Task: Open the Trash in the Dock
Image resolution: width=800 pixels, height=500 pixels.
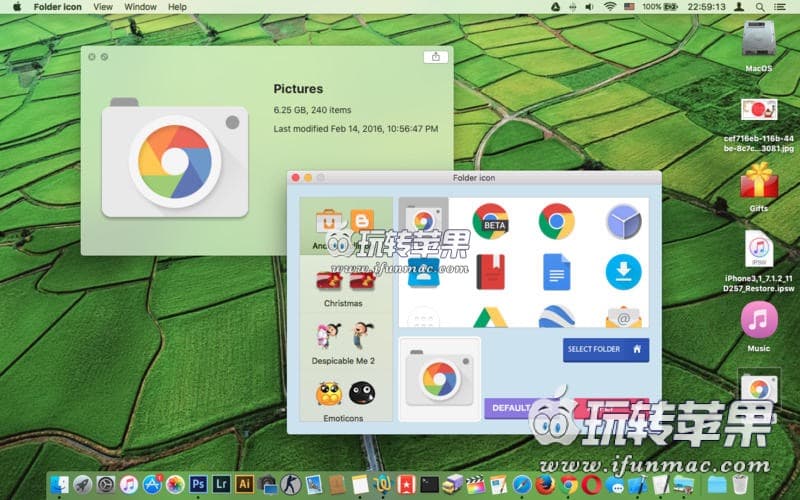Action: (x=740, y=484)
